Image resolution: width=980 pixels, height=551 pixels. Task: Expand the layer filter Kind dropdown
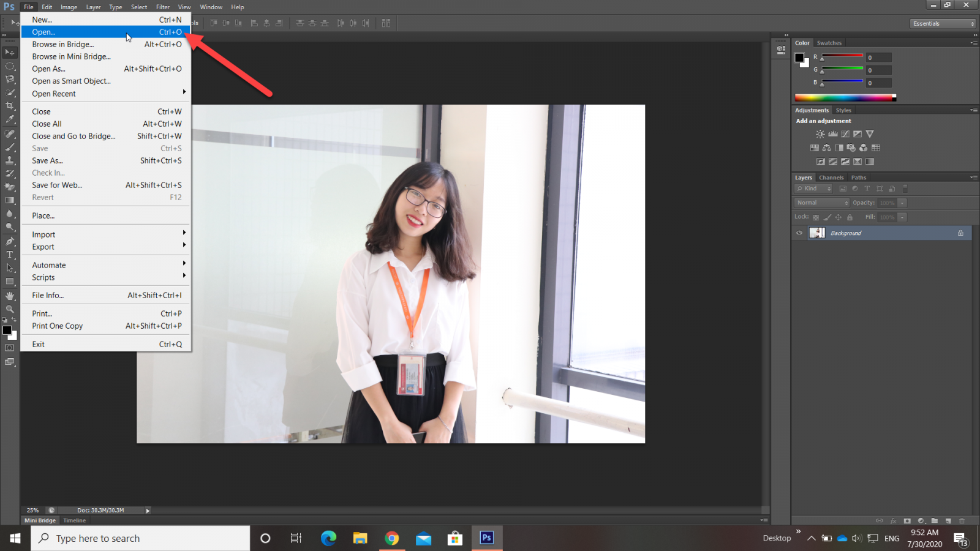(x=813, y=189)
